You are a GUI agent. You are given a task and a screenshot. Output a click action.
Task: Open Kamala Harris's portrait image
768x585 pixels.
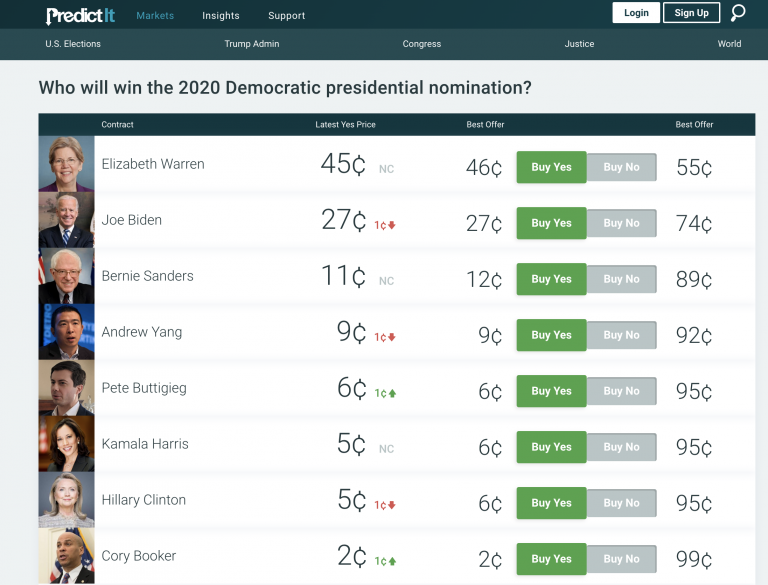67,444
